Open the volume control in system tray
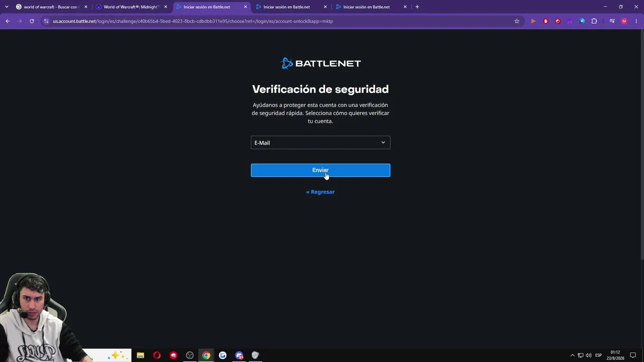 point(589,355)
